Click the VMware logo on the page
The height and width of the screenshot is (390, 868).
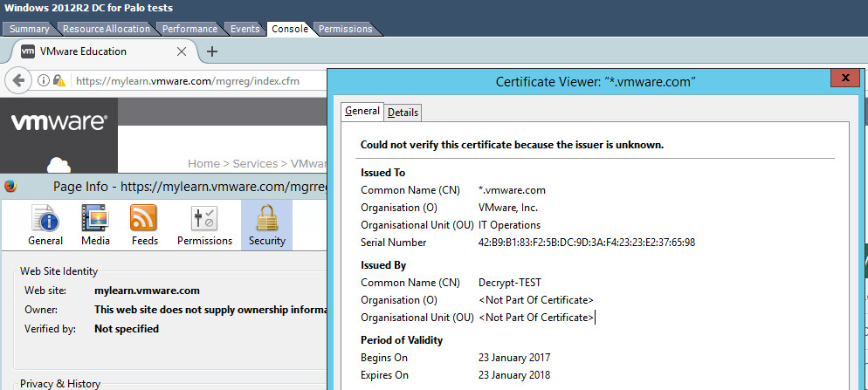coord(59,122)
